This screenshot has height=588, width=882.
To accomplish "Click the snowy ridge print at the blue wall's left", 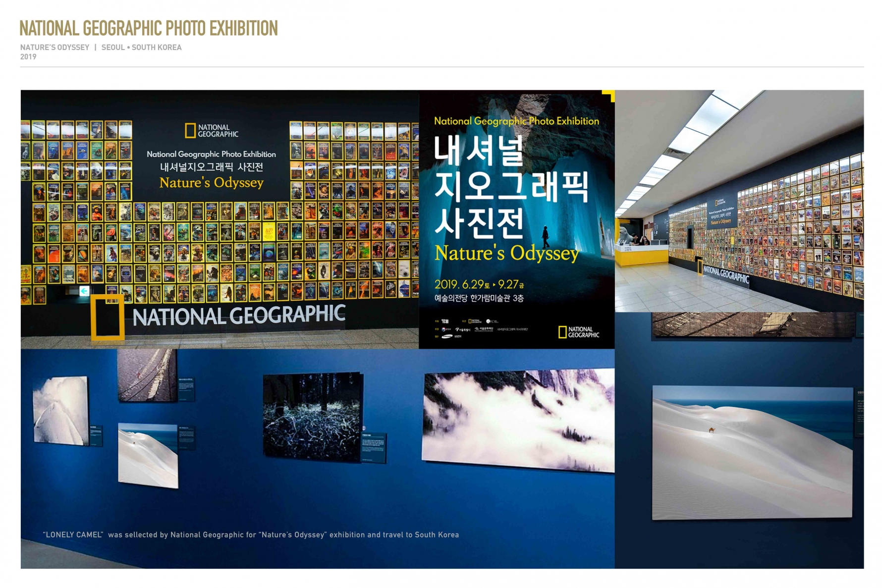I will [x=61, y=411].
